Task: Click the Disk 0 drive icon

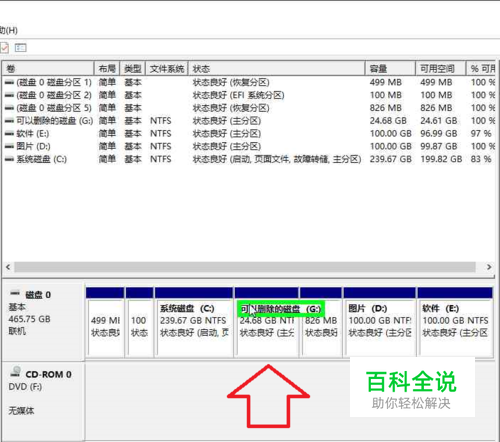Action: [x=15, y=294]
